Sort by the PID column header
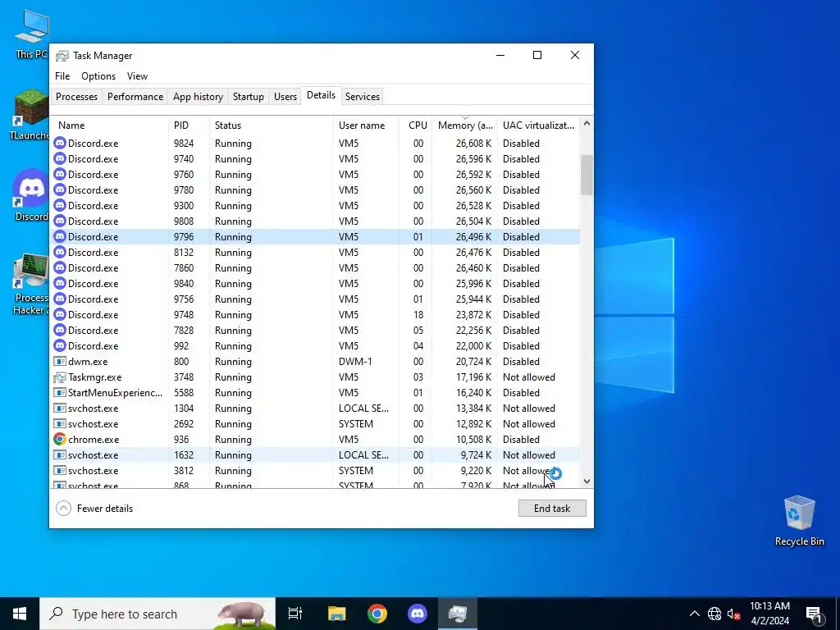This screenshot has height=630, width=840. coord(189,126)
